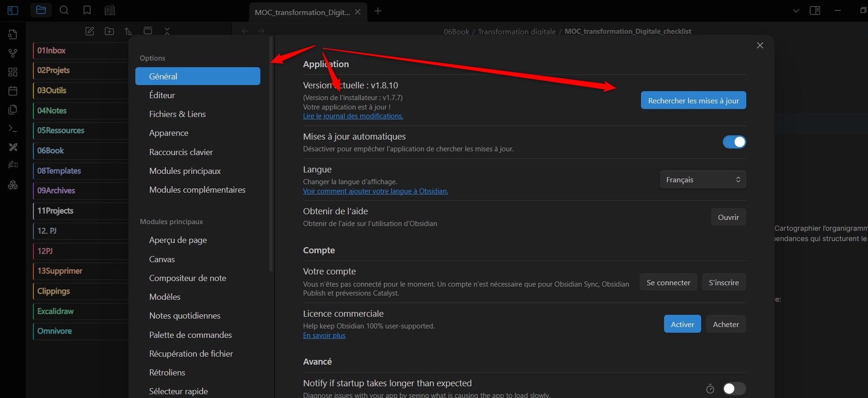Click Se connecter button
868x398 pixels.
668,282
